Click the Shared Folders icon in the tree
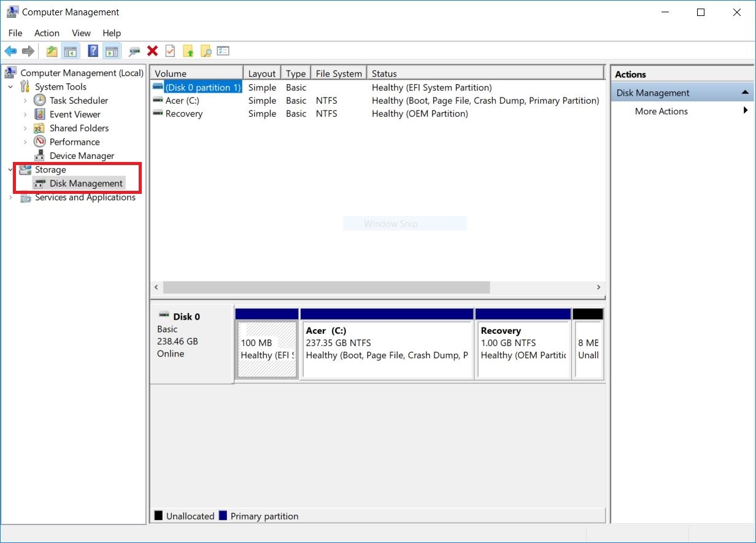 point(39,128)
